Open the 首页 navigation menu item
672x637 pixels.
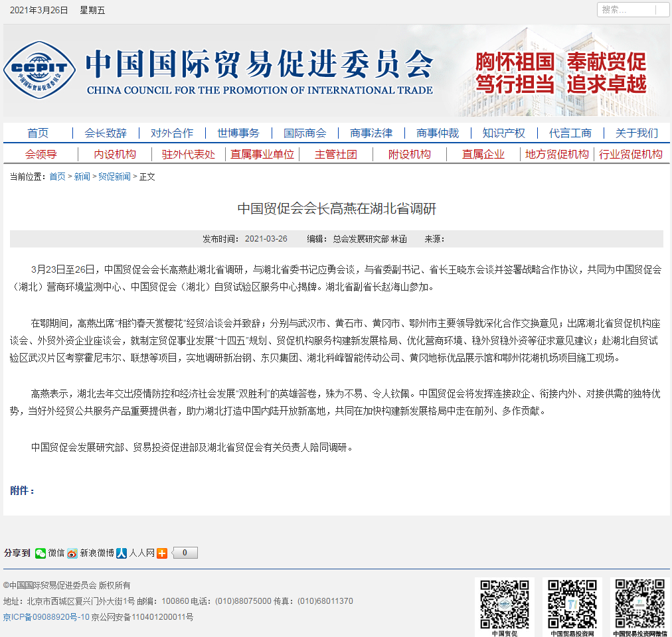[38, 133]
